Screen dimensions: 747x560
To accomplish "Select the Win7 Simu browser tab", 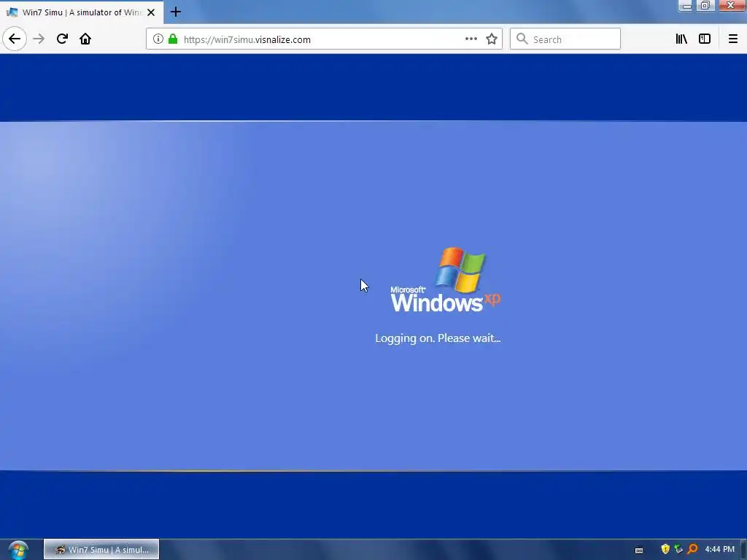I will 82,12.
